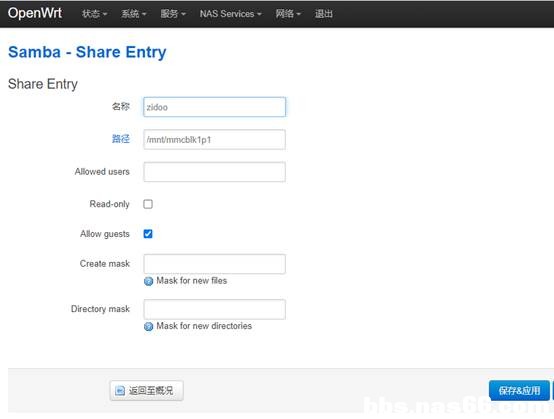
Task: Focus the 名称 field containing zidoo
Action: [214, 107]
